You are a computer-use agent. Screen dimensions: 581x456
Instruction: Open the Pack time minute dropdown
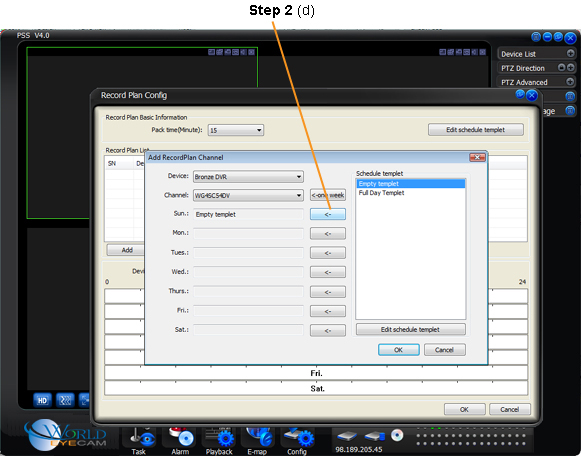[236, 130]
